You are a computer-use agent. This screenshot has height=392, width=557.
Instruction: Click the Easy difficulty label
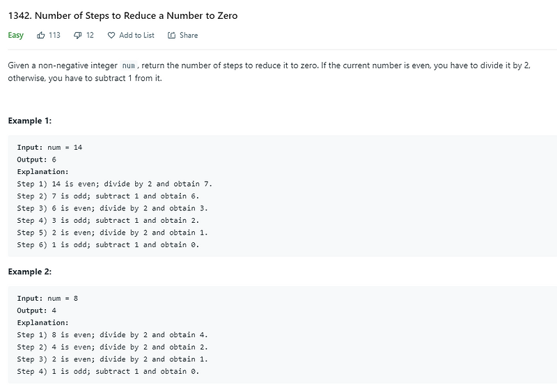coord(15,36)
